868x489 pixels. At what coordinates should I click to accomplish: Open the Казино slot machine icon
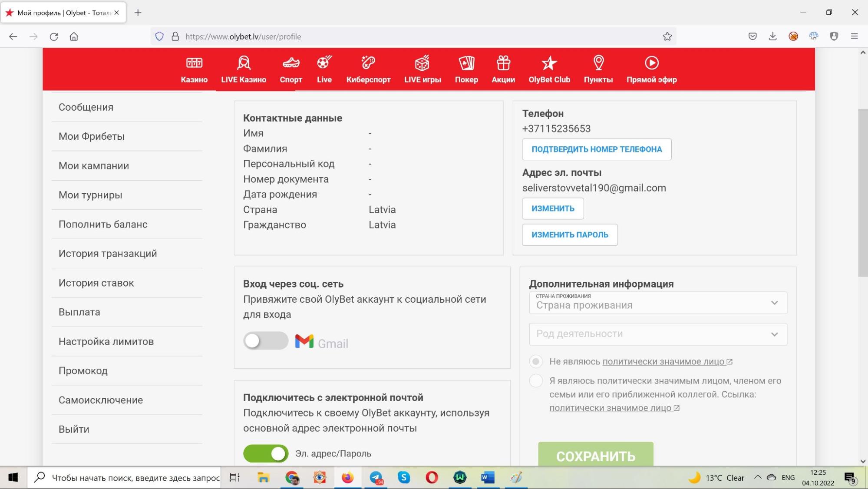click(194, 63)
